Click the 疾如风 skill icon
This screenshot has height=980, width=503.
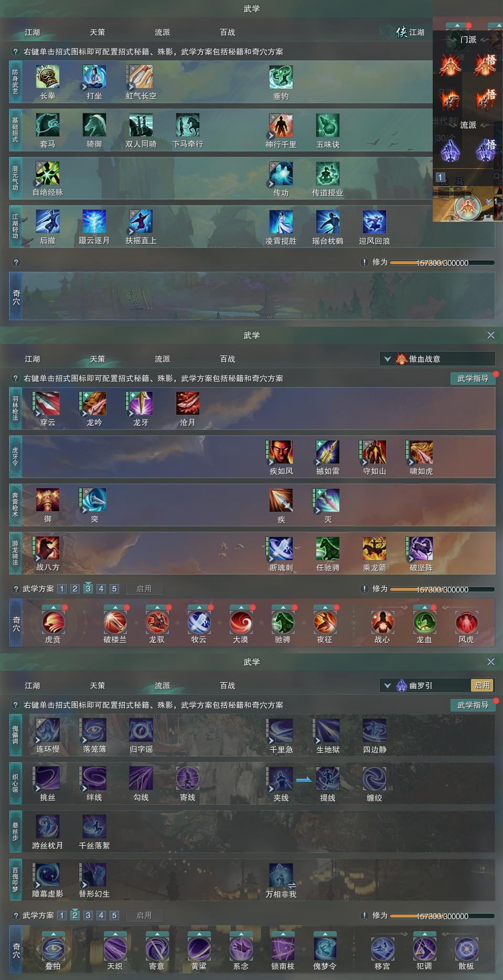tap(281, 452)
